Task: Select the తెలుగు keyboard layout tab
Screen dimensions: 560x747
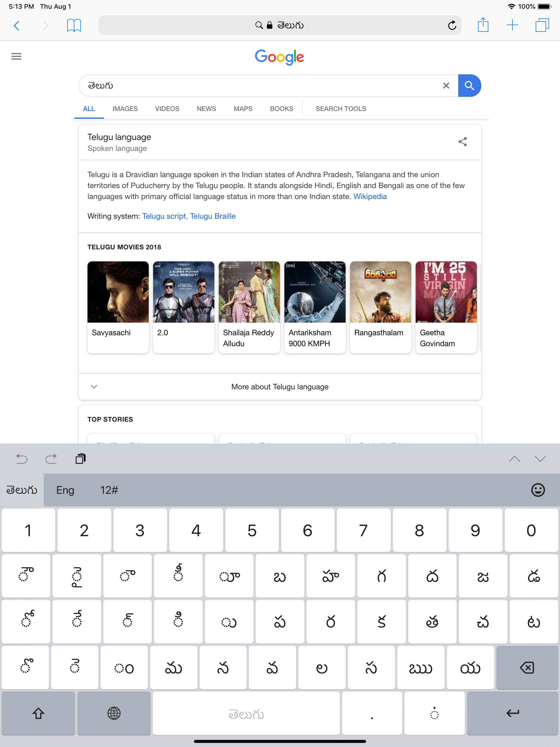Action: click(x=22, y=490)
